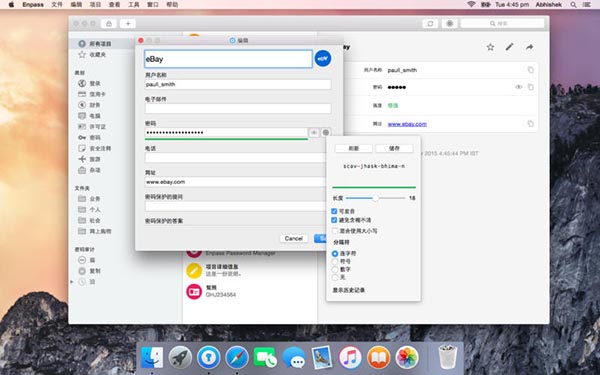Viewport: 600px width, 375px height.
Task: Adjust the 长度 password length slider handle
Action: [x=375, y=198]
